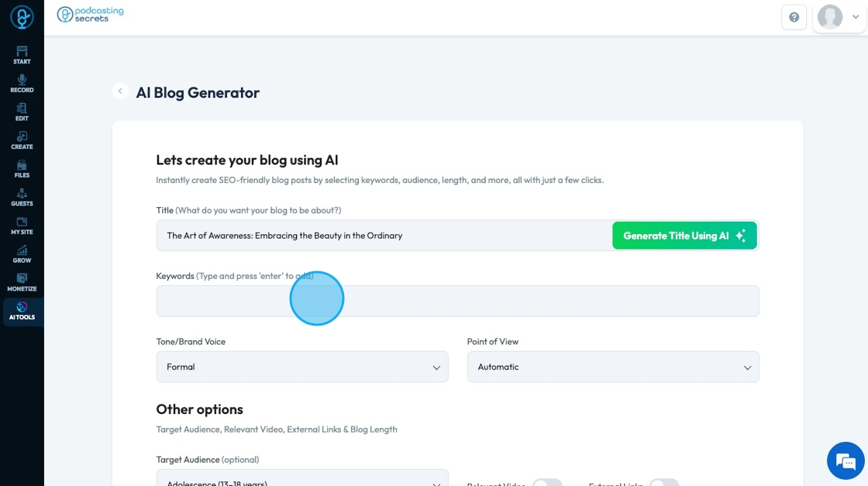Screen dimensions: 868x486
Task: Expand the Tone/Brand Voice dropdown
Action: click(302, 367)
